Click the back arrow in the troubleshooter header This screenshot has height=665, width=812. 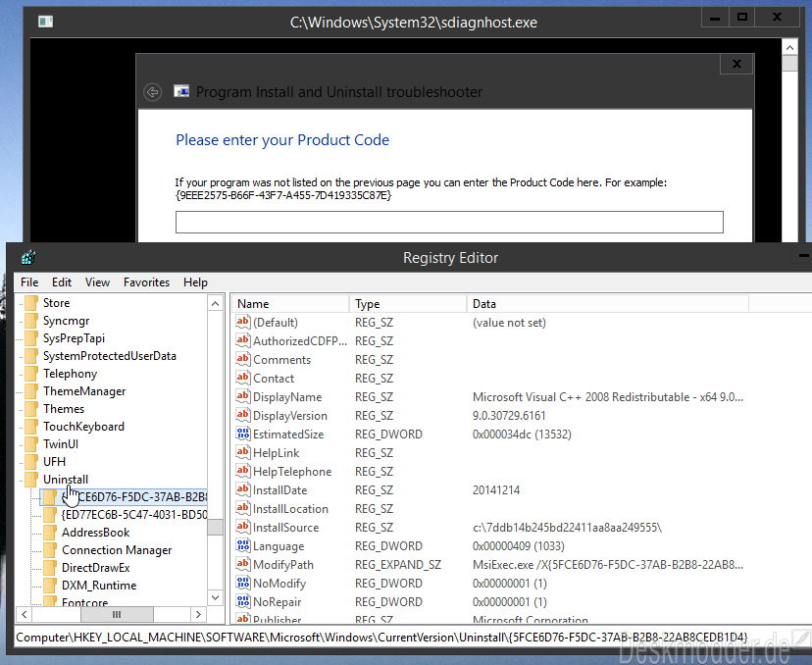click(152, 92)
